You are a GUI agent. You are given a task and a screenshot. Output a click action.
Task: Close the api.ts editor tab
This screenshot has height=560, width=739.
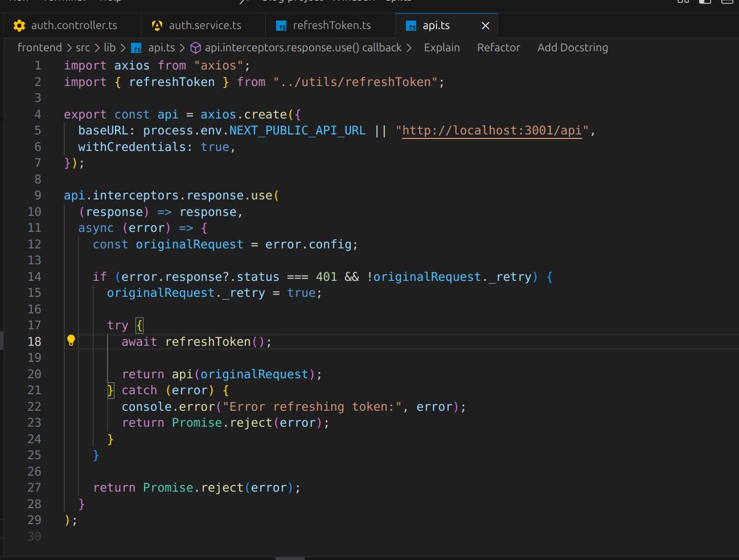point(485,26)
